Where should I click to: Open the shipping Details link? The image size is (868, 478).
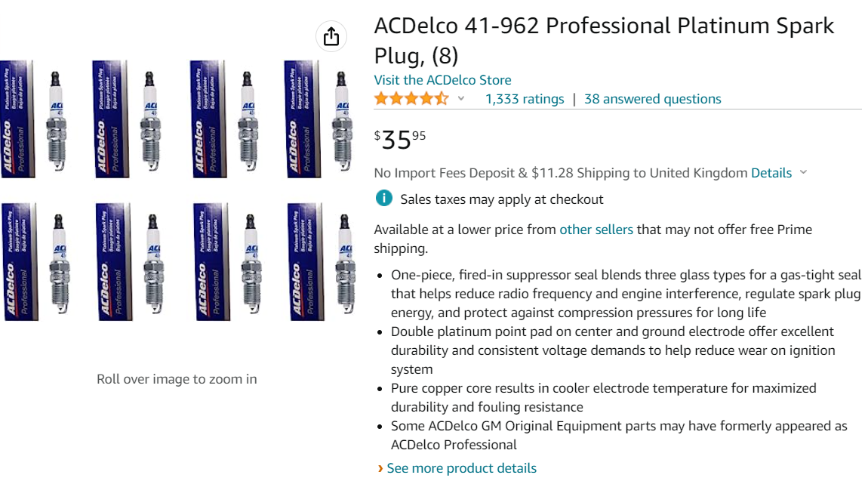click(x=771, y=173)
